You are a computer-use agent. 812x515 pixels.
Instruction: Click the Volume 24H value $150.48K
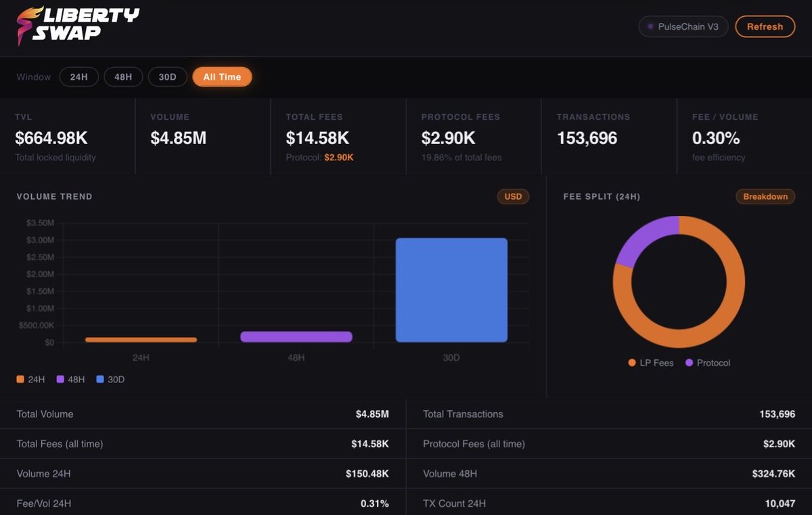point(367,474)
